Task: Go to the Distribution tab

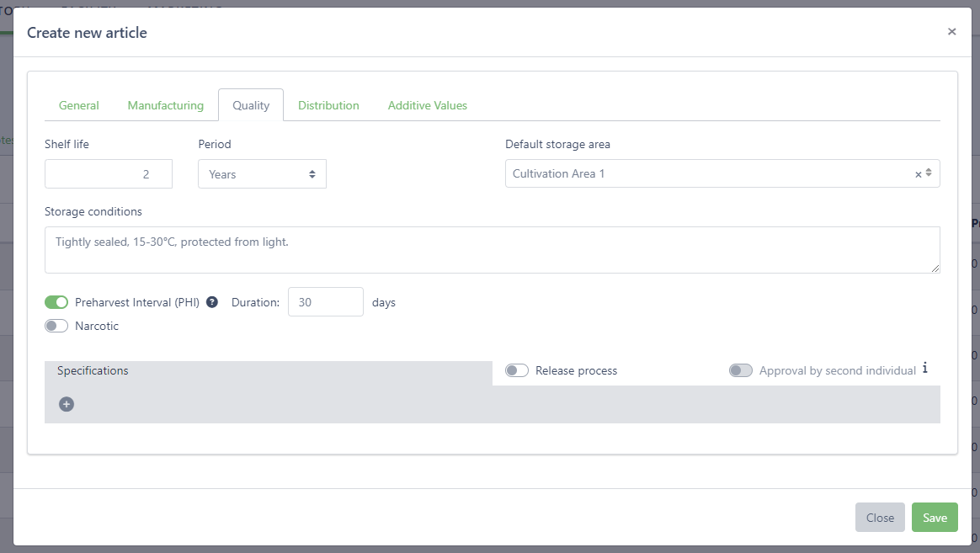Action: tap(328, 105)
